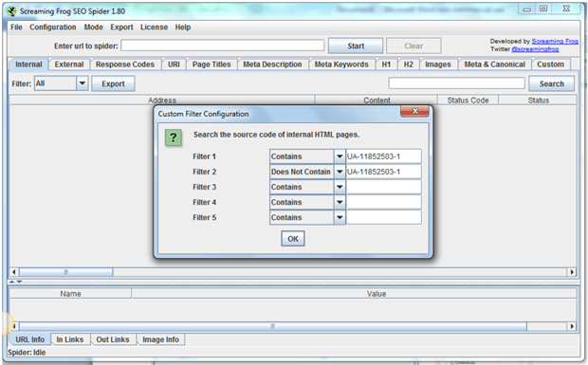Switch to the Internal tab
This screenshot has width=588, height=365.
(28, 64)
